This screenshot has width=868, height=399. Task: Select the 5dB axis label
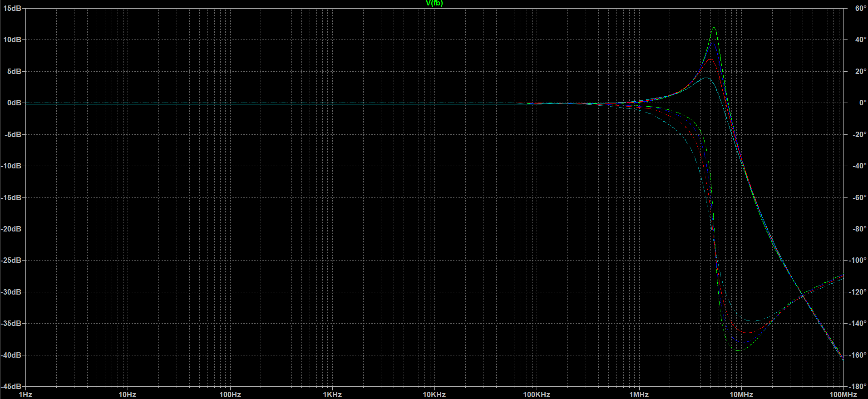point(14,71)
